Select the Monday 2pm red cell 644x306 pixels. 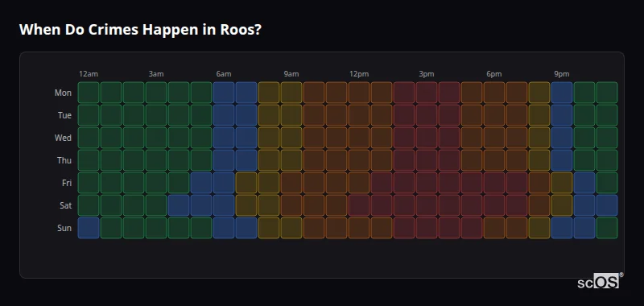tap(404, 93)
